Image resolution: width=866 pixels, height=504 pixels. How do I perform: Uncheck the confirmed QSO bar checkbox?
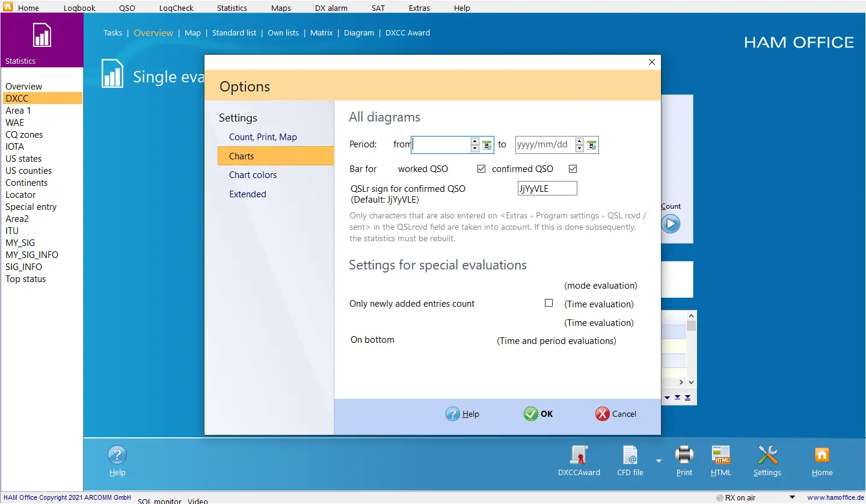[573, 169]
